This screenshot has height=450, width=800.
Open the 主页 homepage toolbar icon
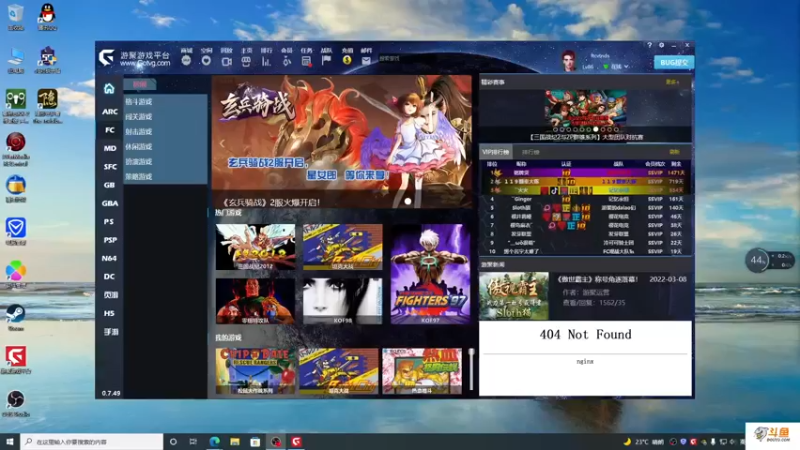(246, 61)
